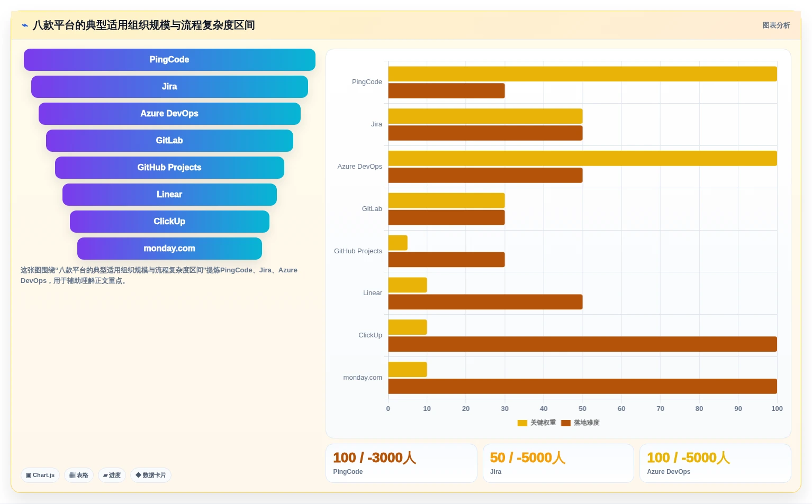Select the GitLab funnel bar
This screenshot has width=812, height=504.
pyautogui.click(x=169, y=141)
